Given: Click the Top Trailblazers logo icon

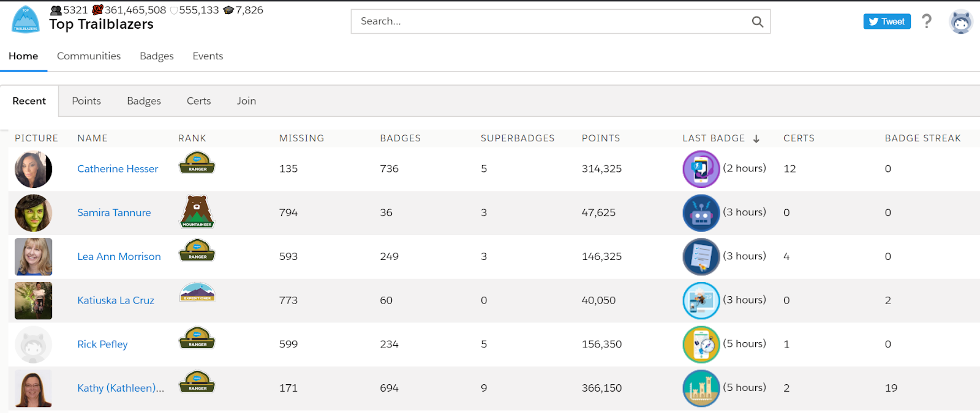Looking at the screenshot, I should click(26, 20).
